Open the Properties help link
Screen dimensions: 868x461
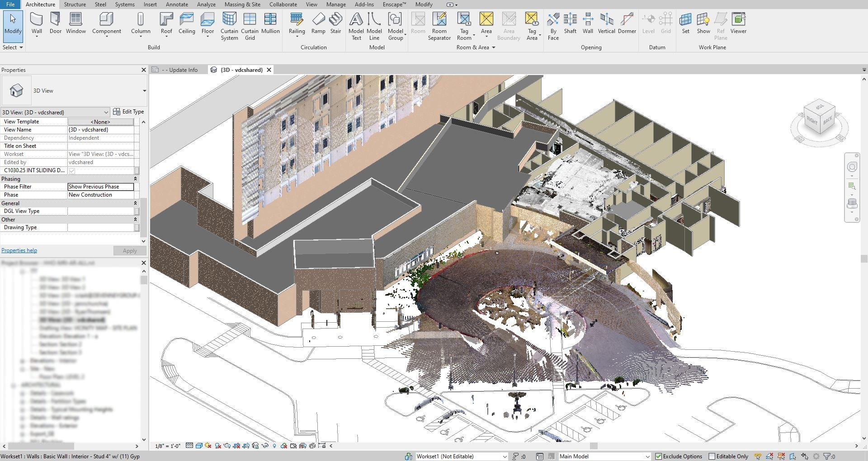click(19, 250)
